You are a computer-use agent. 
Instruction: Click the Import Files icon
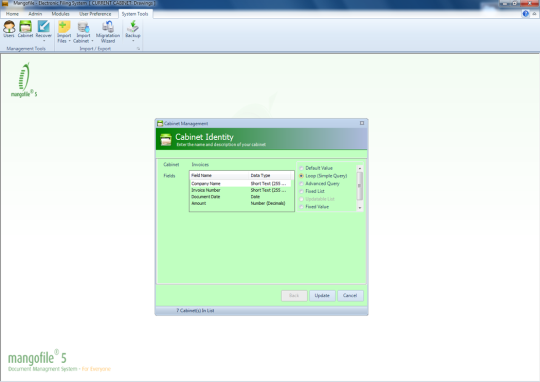point(64,27)
